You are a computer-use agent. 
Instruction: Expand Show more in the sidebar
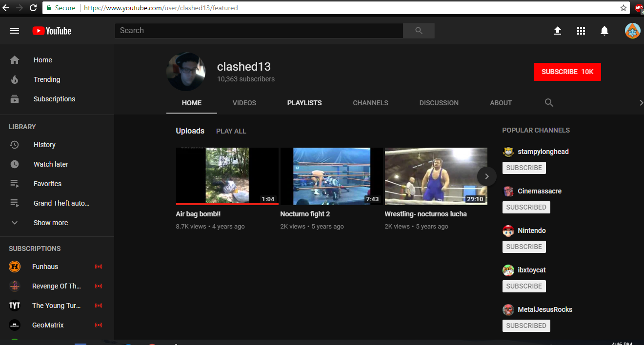[50, 223]
